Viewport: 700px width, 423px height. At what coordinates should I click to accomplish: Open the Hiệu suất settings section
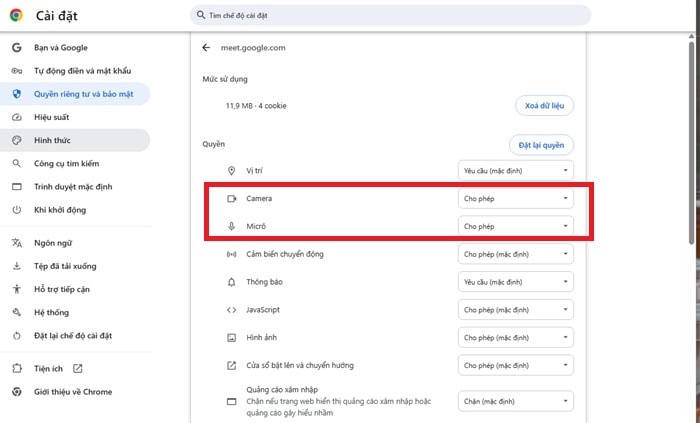[74, 117]
